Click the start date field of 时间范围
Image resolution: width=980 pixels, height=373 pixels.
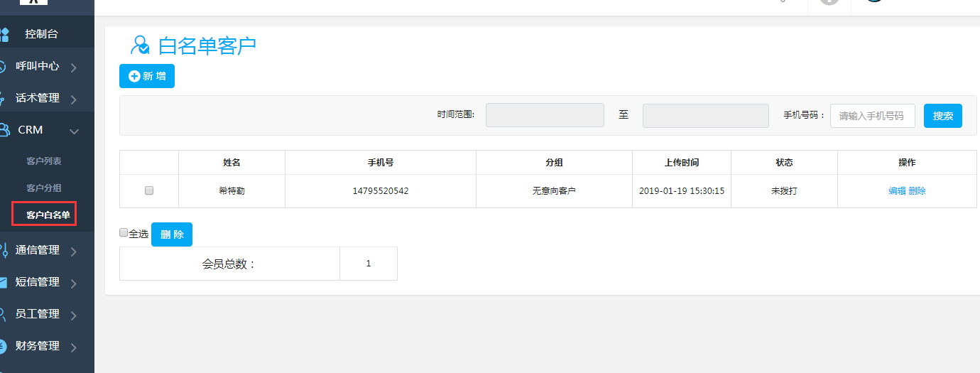545,116
